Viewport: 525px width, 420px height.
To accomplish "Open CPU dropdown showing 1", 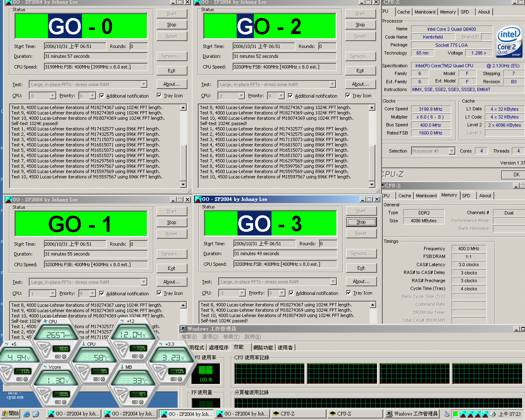I will point(52,293).
